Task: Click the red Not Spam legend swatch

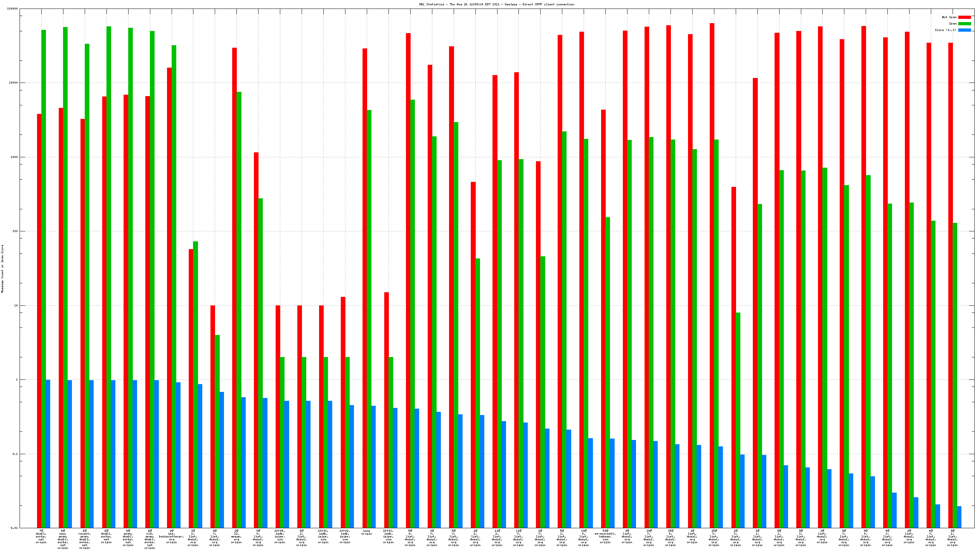Action: 964,17
